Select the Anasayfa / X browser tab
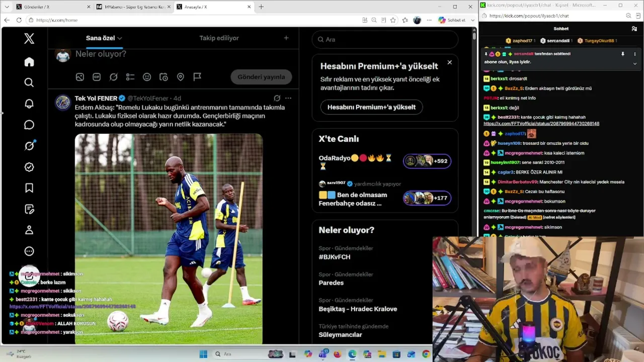Viewport: 644px width, 362px height. [x=213, y=7]
